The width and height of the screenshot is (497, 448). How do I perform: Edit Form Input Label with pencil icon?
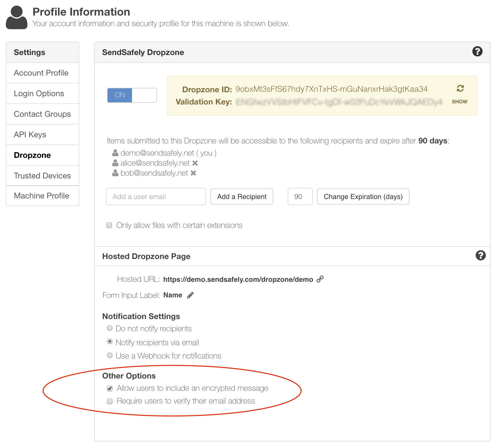click(x=190, y=295)
